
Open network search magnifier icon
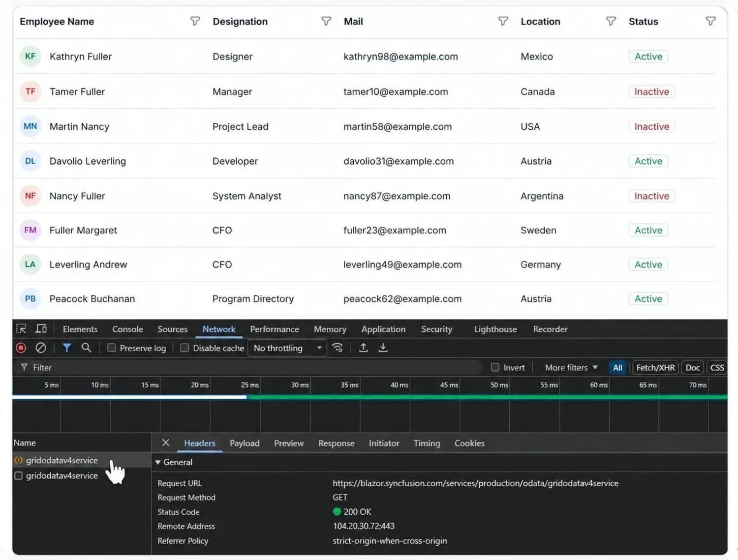point(86,348)
